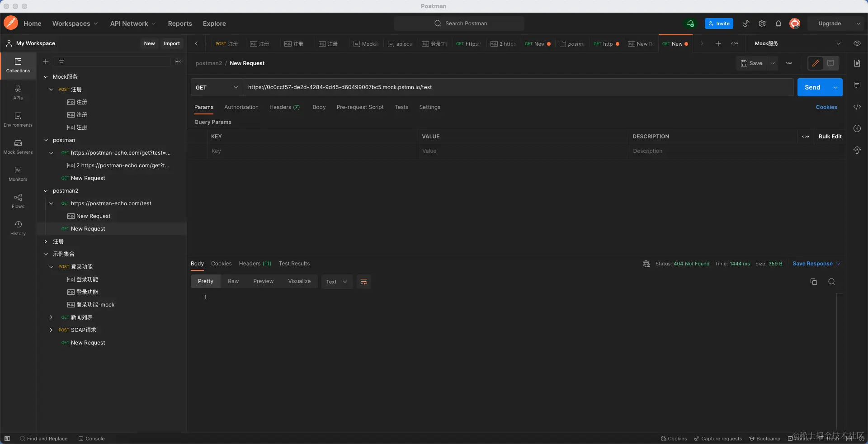Image resolution: width=868 pixels, height=444 pixels.
Task: Toggle line wrap in response
Action: pyautogui.click(x=364, y=282)
